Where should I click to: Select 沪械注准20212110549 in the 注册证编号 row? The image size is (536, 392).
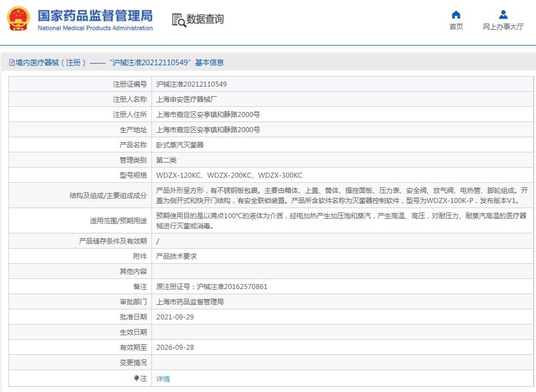coord(191,84)
